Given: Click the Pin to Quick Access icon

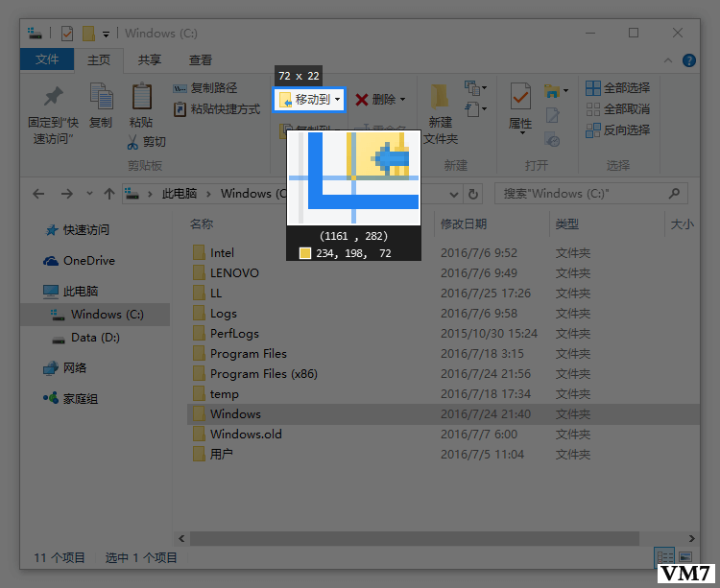Looking at the screenshot, I should click(x=54, y=98).
